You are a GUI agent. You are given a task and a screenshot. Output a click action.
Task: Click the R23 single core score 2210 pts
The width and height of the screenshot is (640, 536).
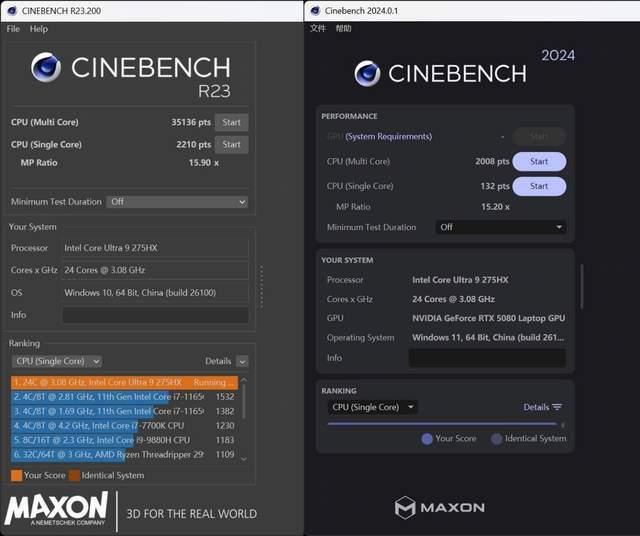(x=193, y=145)
